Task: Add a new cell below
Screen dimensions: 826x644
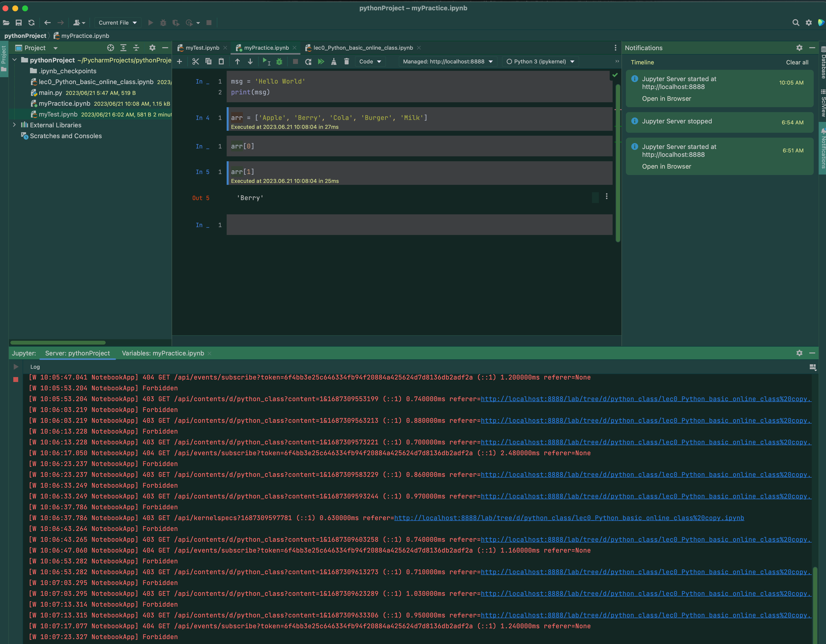Action: point(180,62)
